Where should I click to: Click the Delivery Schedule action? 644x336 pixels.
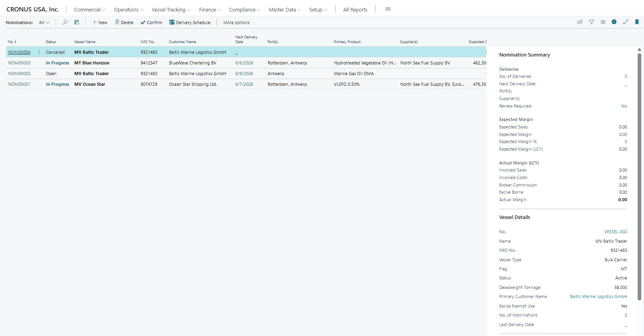(x=190, y=23)
